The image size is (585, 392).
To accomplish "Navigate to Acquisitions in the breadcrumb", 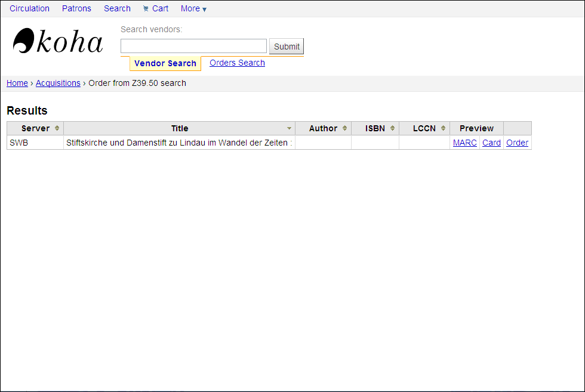I will click(x=58, y=83).
